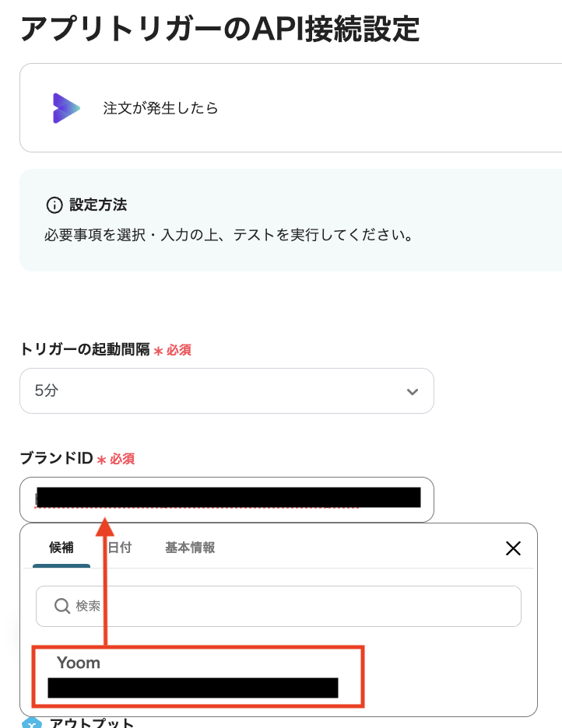Select the Yoom candidate entry
This screenshot has width=562, height=728.
[x=79, y=663]
